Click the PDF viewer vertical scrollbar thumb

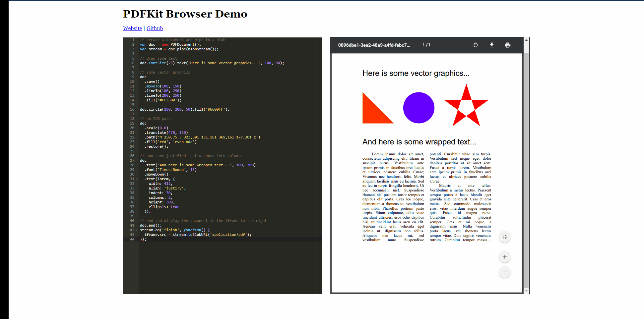tap(526, 170)
